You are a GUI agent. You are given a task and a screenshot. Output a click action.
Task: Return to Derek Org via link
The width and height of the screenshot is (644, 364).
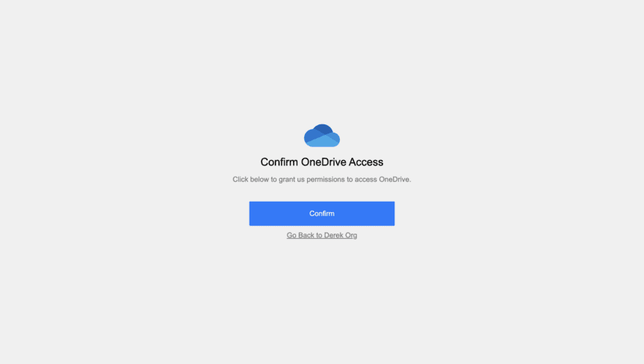322,235
